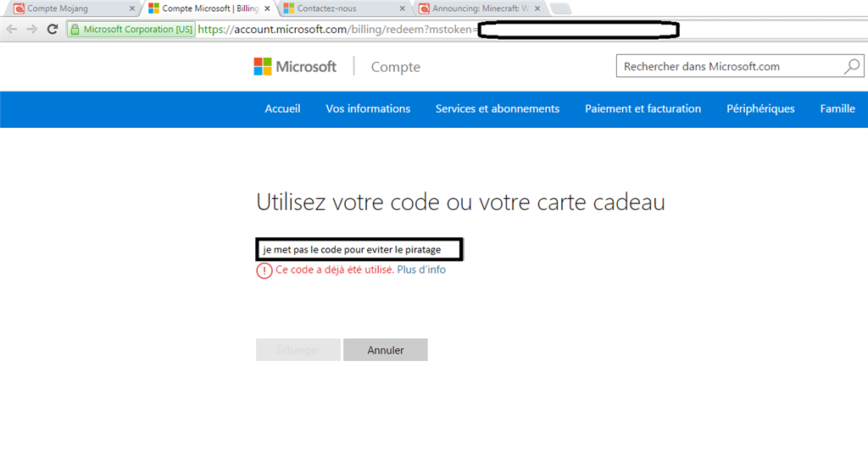Click into the gift code input field
This screenshot has width=868, height=455.
point(359,250)
